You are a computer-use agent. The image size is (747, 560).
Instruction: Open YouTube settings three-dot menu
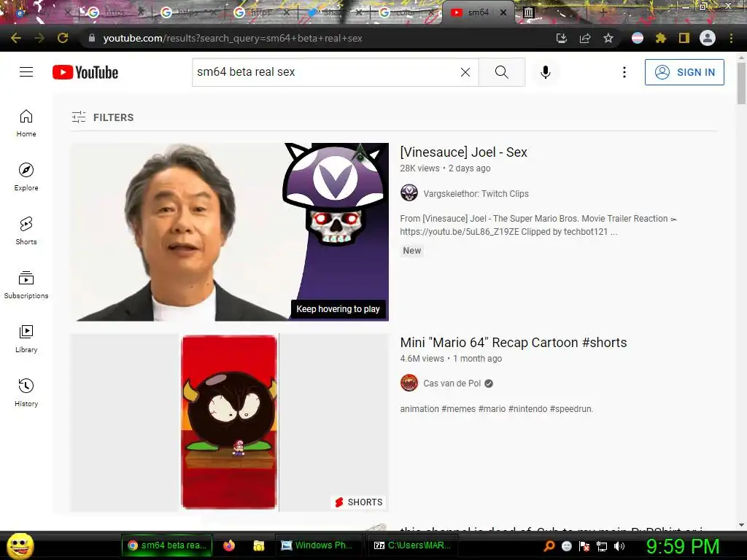coord(624,72)
